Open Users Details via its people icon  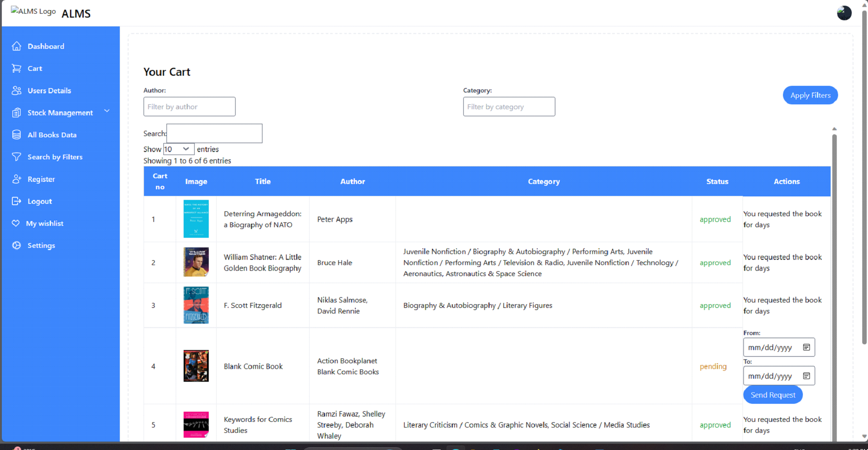pos(17,90)
